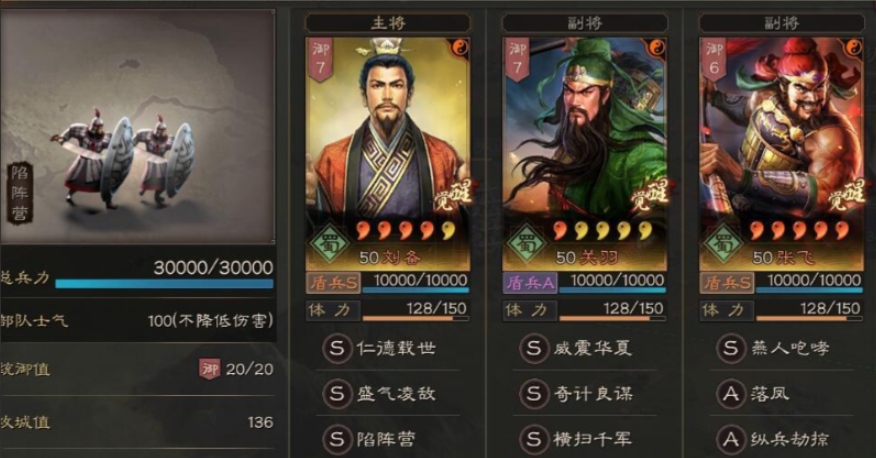Viewport: 876px width, 458px height.
Task: Click the 蜀 faction badge on 张飞's card
Action: (722, 244)
